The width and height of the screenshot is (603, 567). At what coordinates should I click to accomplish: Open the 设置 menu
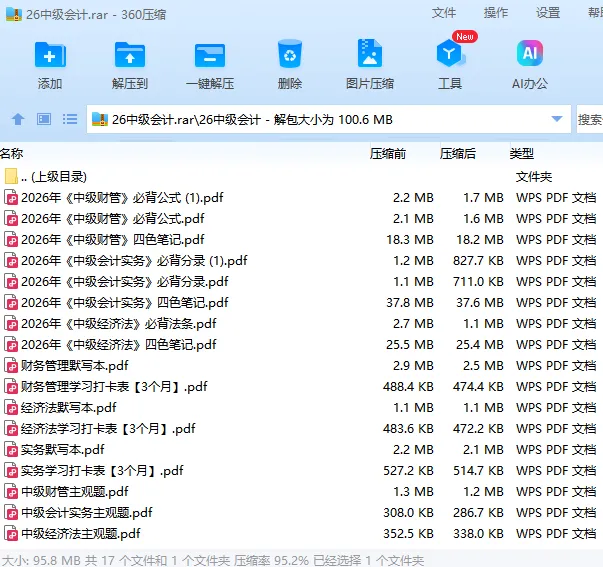[x=548, y=13]
